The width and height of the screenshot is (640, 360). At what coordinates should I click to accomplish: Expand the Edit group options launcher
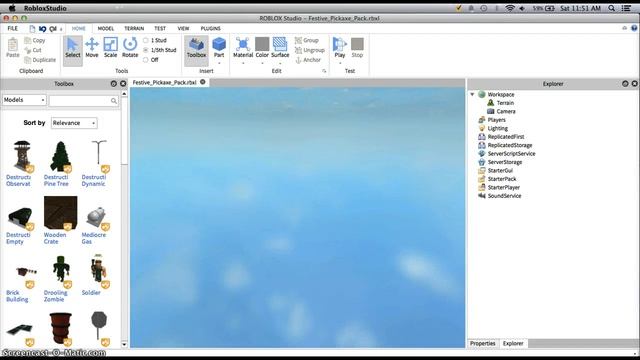pyautogui.click(x=324, y=71)
